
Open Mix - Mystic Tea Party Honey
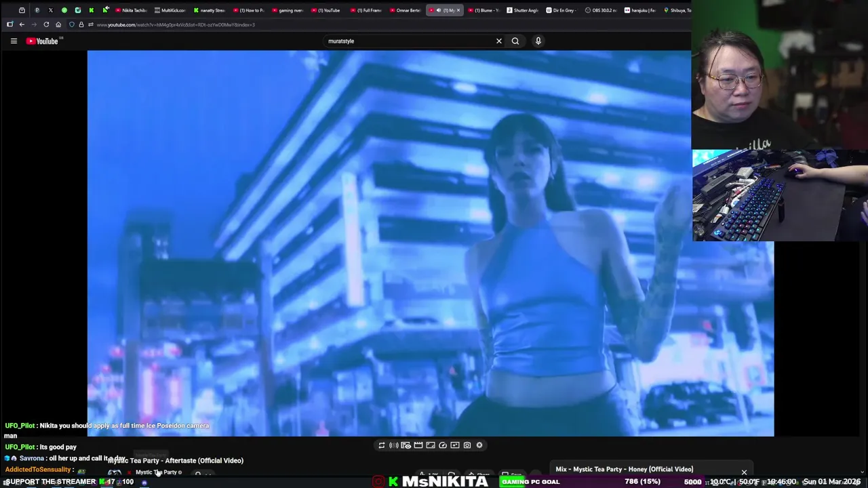pyautogui.click(x=625, y=469)
